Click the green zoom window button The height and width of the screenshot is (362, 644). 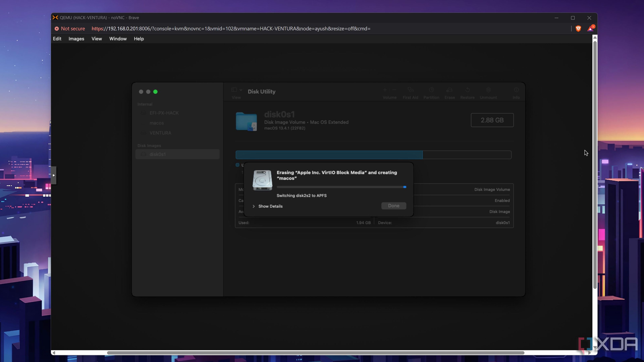point(155,92)
